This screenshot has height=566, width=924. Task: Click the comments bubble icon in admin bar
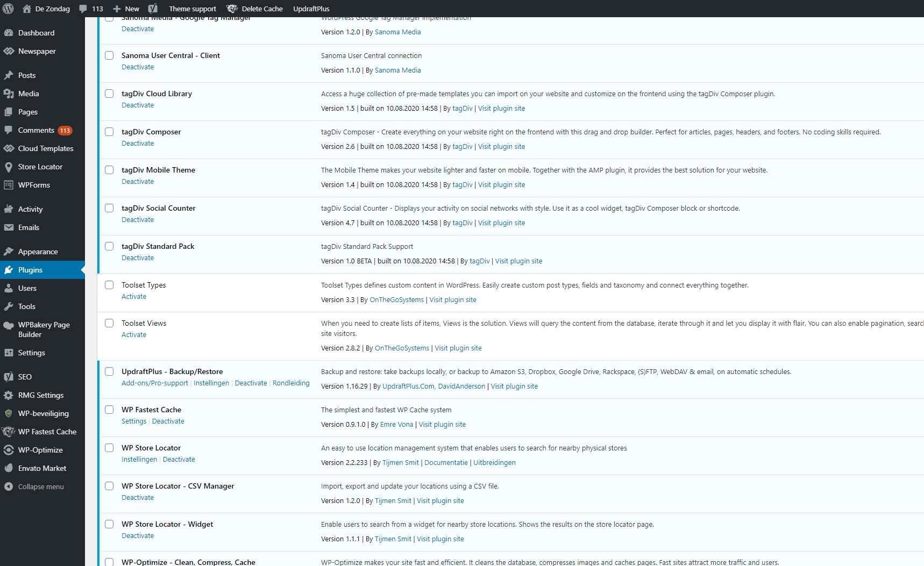[x=83, y=9]
